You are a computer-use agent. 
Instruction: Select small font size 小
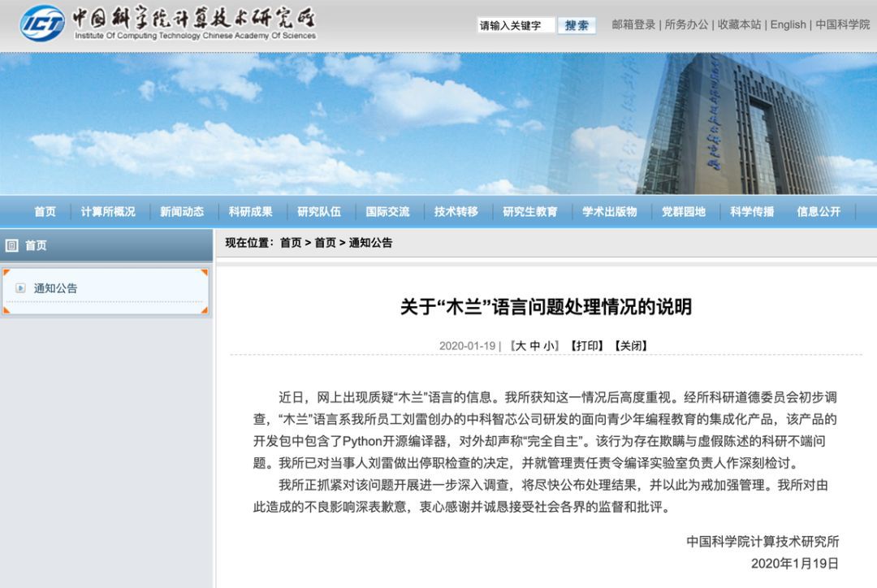point(549,346)
